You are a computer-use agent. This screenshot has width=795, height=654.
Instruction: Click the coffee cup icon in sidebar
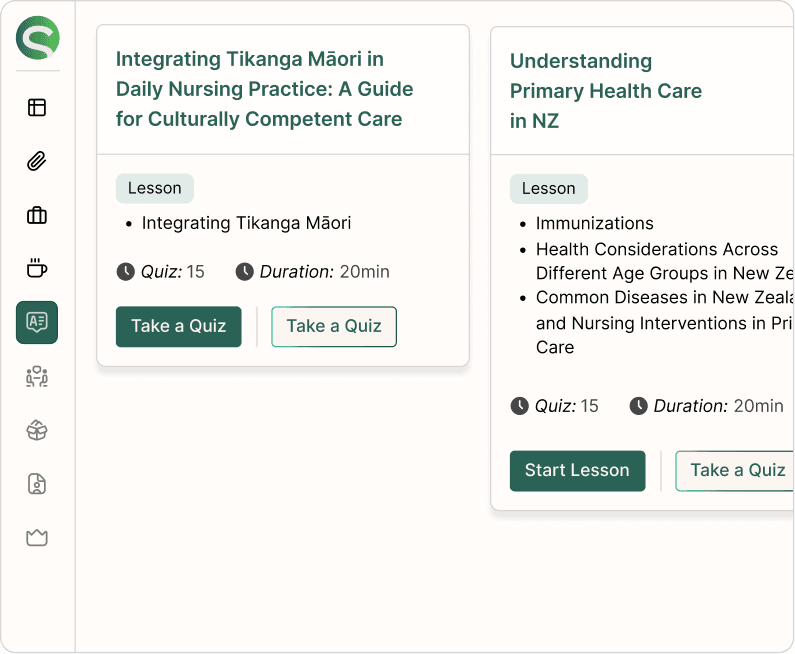pos(37,268)
